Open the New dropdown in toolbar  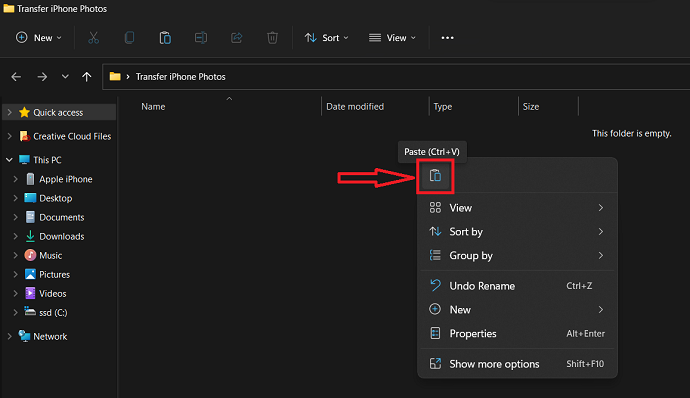[39, 38]
